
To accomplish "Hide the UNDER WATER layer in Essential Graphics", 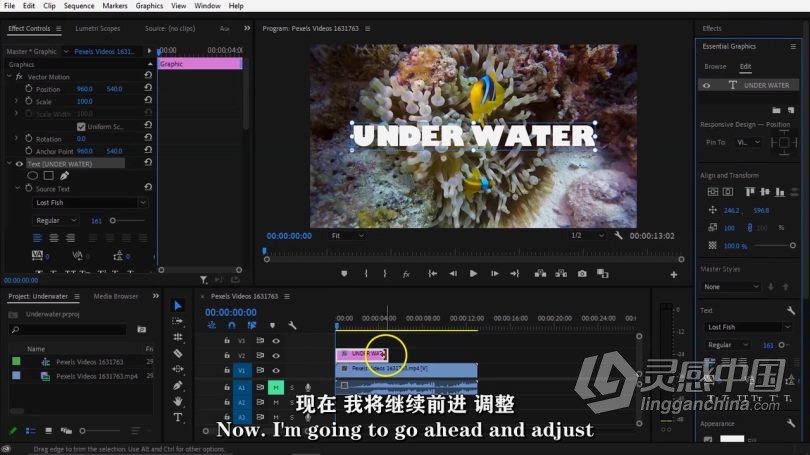I will pyautogui.click(x=706, y=85).
